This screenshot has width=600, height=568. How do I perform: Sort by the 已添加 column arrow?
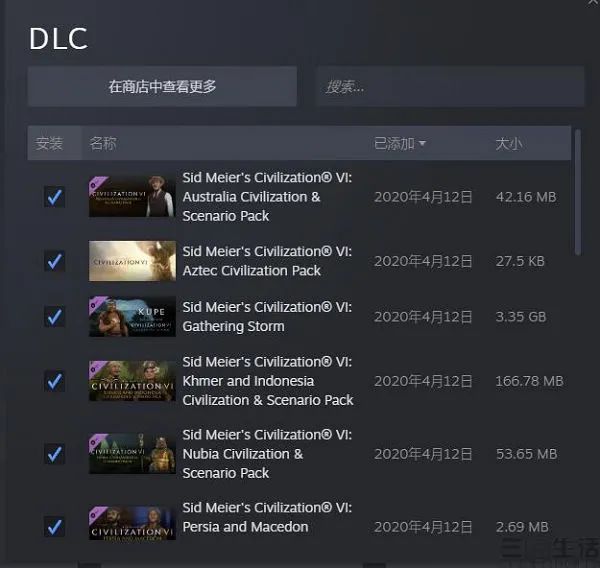pos(422,144)
